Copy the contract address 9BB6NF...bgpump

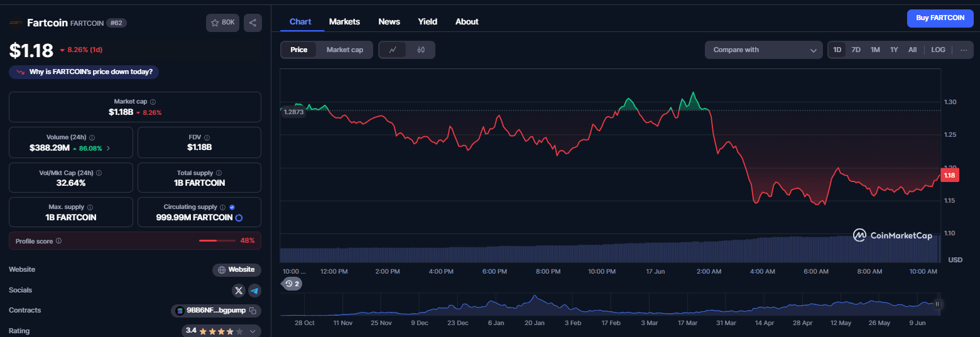click(253, 311)
